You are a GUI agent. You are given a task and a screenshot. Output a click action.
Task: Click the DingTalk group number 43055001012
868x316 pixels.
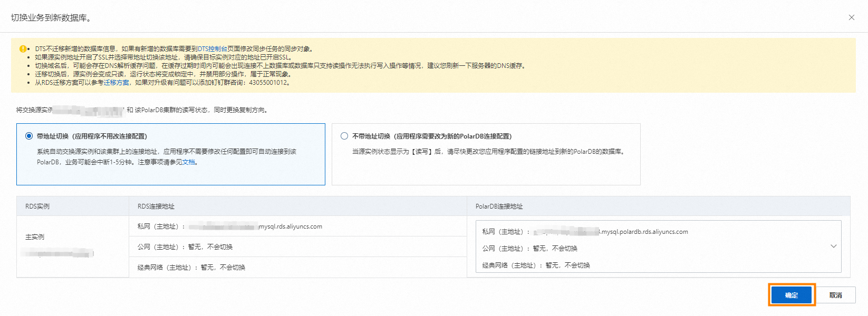click(268, 82)
